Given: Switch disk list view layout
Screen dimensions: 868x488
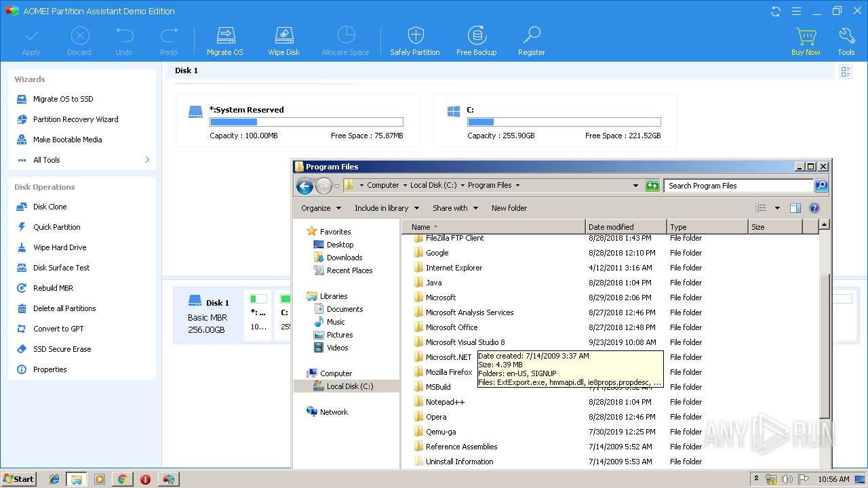Looking at the screenshot, I should 846,71.
